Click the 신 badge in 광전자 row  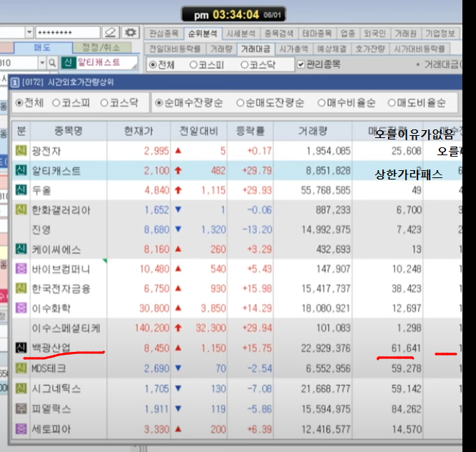(21, 150)
